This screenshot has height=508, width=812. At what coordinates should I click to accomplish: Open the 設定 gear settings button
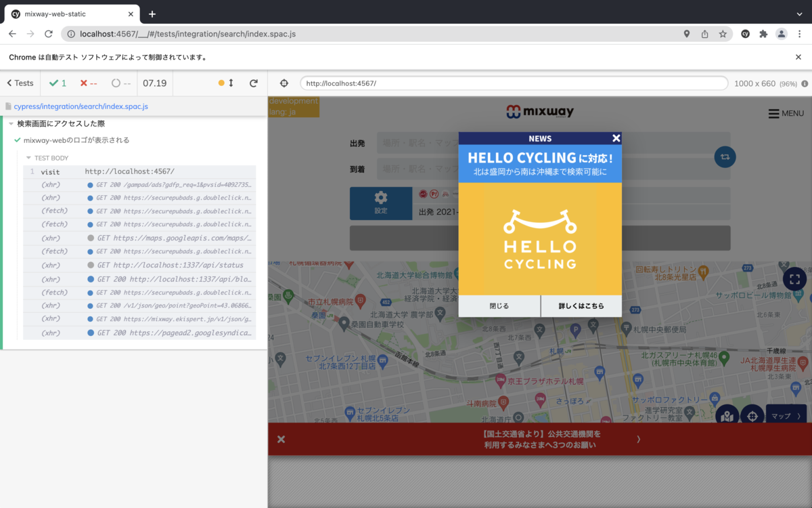coord(381,203)
